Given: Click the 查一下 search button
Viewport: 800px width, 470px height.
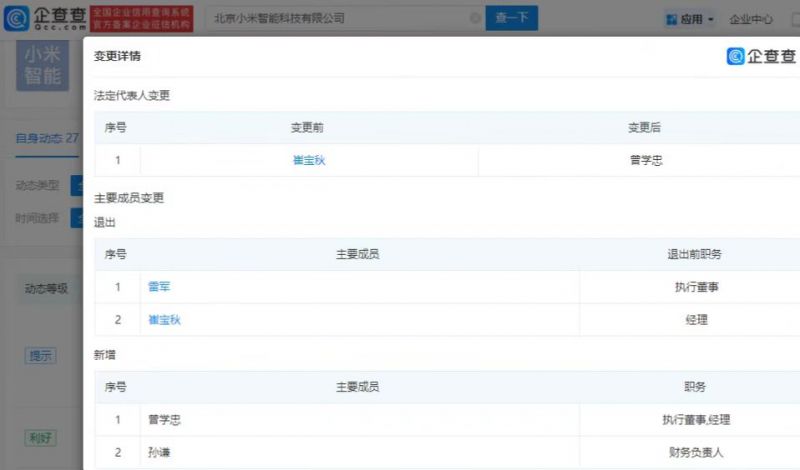Looking at the screenshot, I should [x=511, y=18].
